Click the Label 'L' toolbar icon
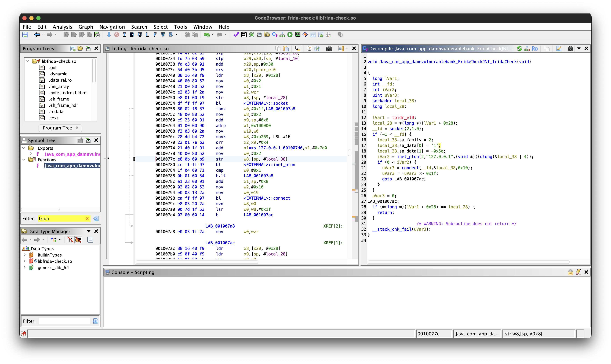Screen dimensions: 611x364 (147, 35)
